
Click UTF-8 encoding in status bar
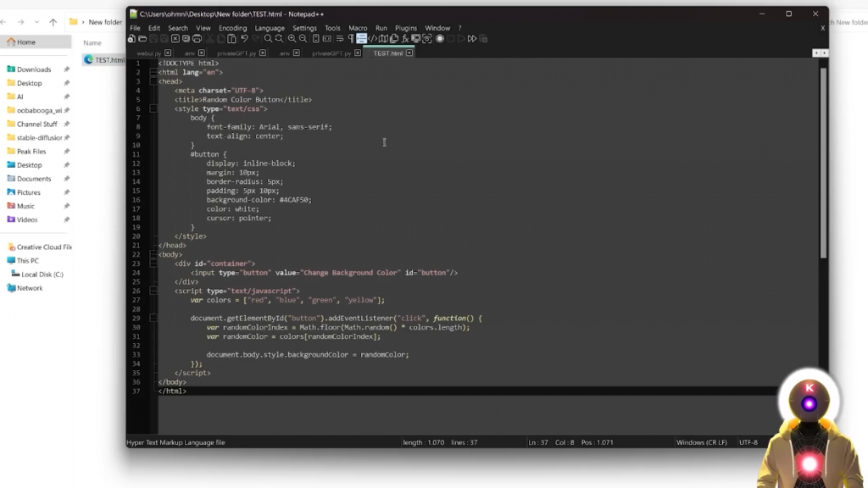[x=748, y=442]
